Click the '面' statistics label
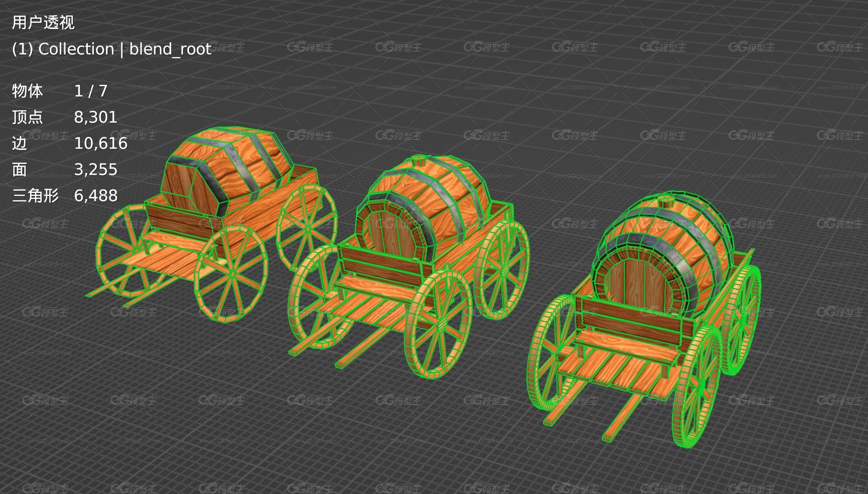 point(19,169)
